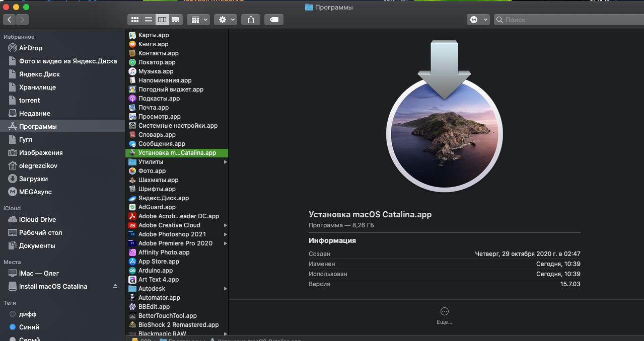Open the gear action menu
Viewport: 644px width, 341px height.
point(225,20)
